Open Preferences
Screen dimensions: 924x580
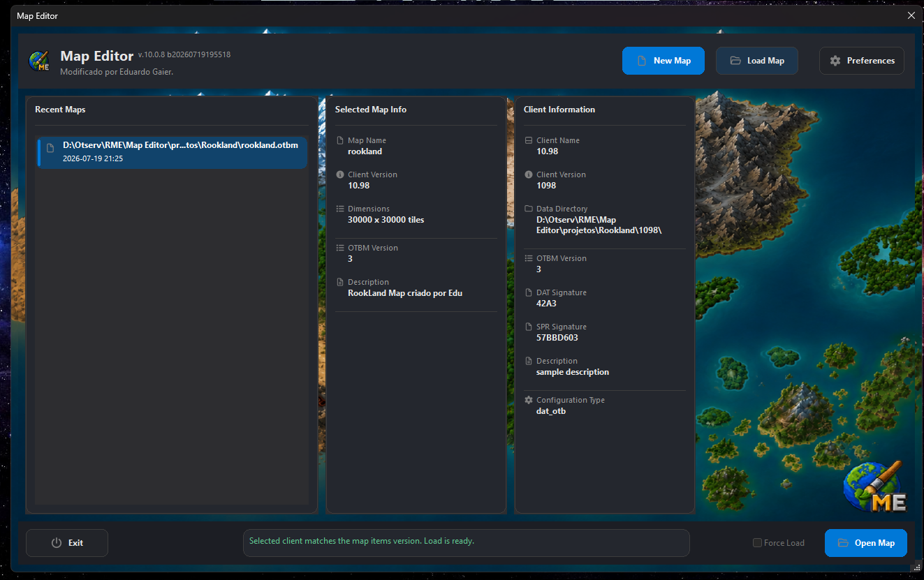tap(862, 61)
